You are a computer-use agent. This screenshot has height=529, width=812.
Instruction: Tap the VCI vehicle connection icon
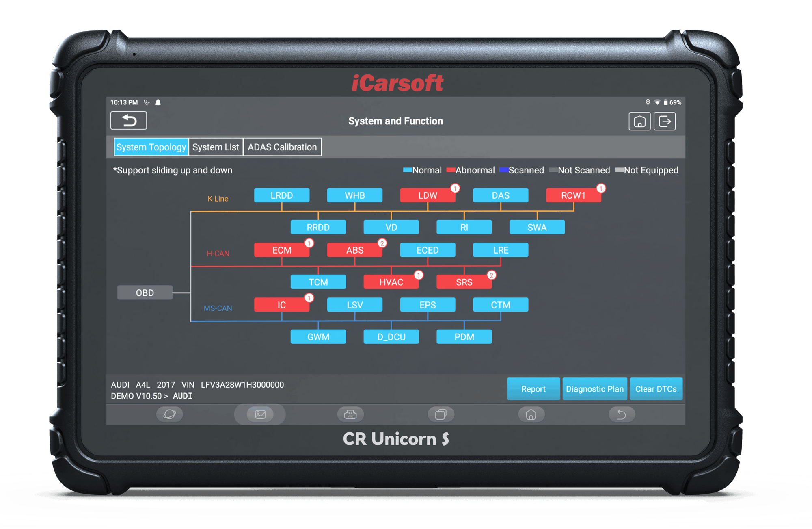350,414
